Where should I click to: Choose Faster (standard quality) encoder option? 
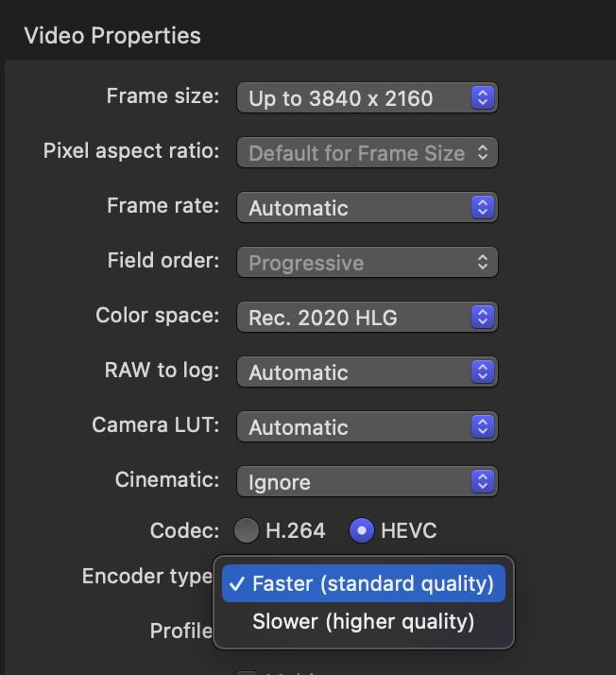pyautogui.click(x=364, y=583)
